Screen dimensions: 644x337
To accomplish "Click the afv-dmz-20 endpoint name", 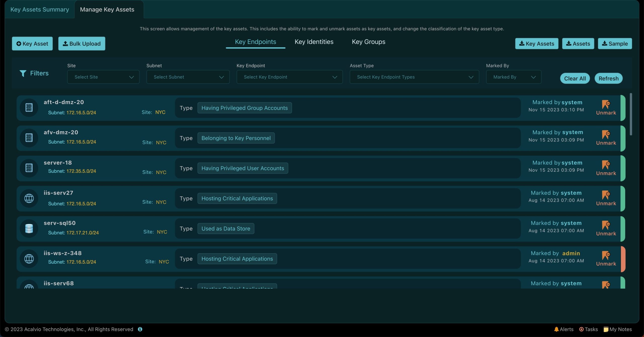I will point(61,132).
